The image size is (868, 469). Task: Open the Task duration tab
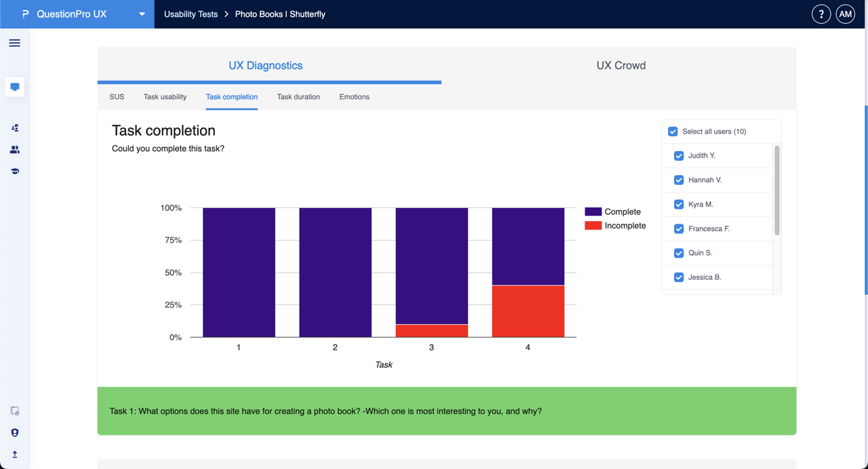pyautogui.click(x=298, y=97)
